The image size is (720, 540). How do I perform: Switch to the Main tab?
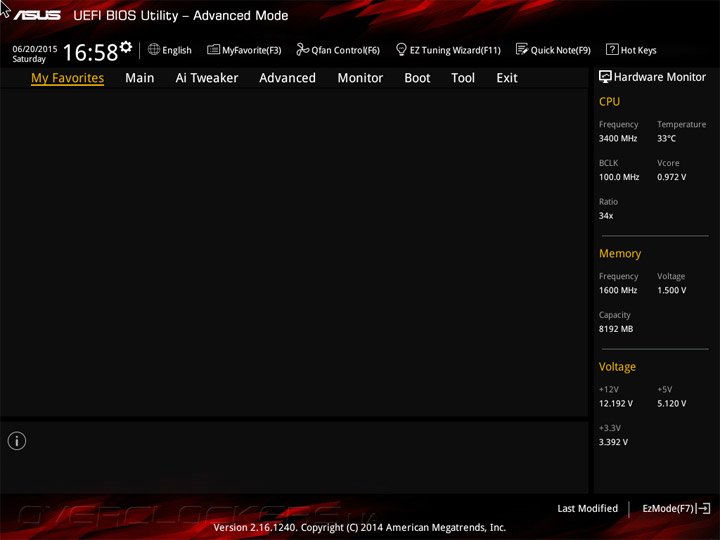pyautogui.click(x=140, y=78)
